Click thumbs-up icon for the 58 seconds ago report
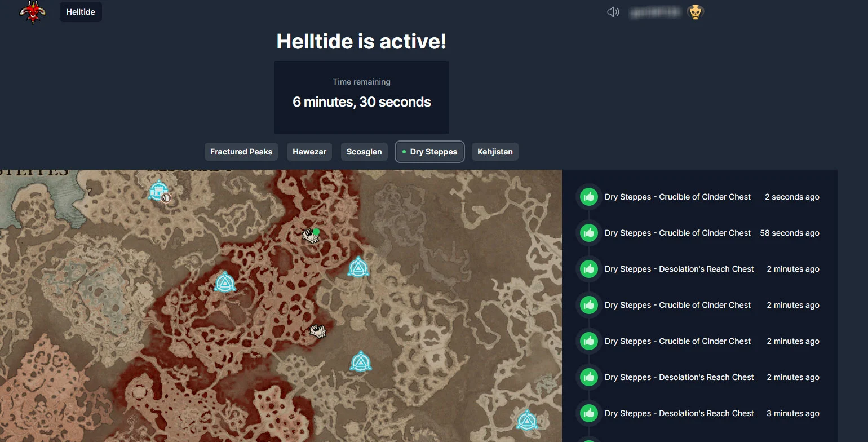 click(589, 233)
